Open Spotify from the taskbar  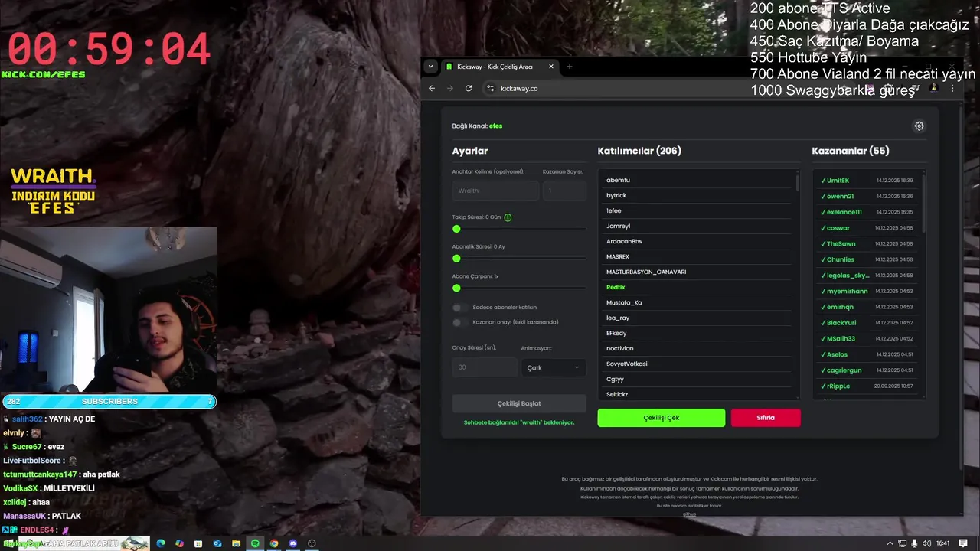(255, 543)
